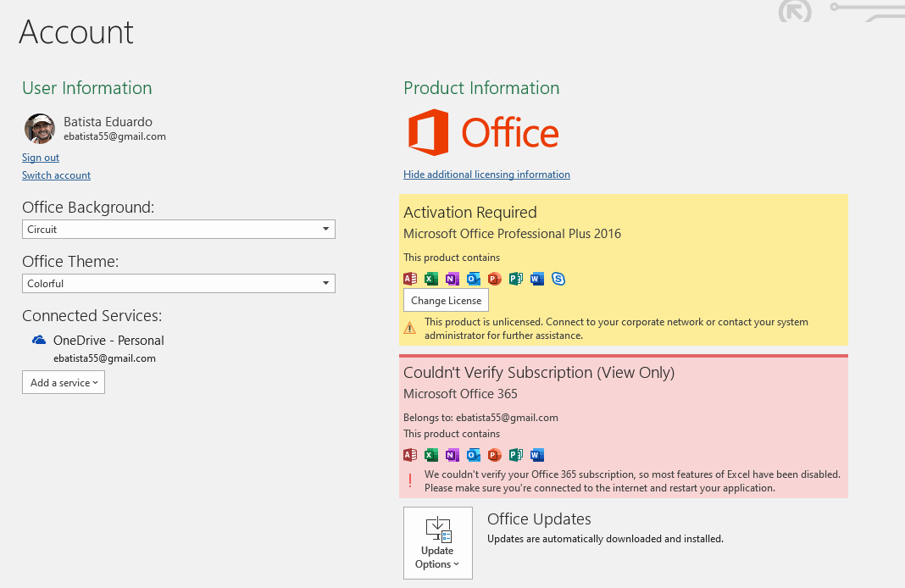Click the Office logo

tap(484, 132)
